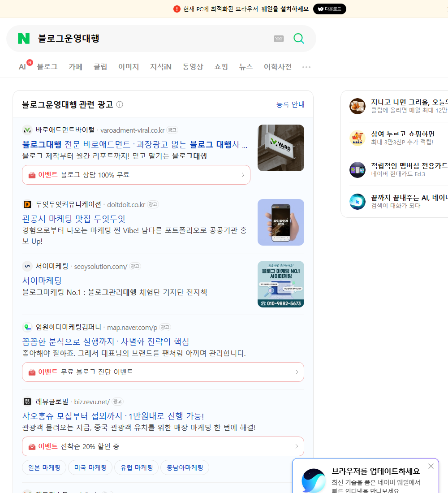Click the varoadment-viral.co.kr URL text

pos(132,130)
